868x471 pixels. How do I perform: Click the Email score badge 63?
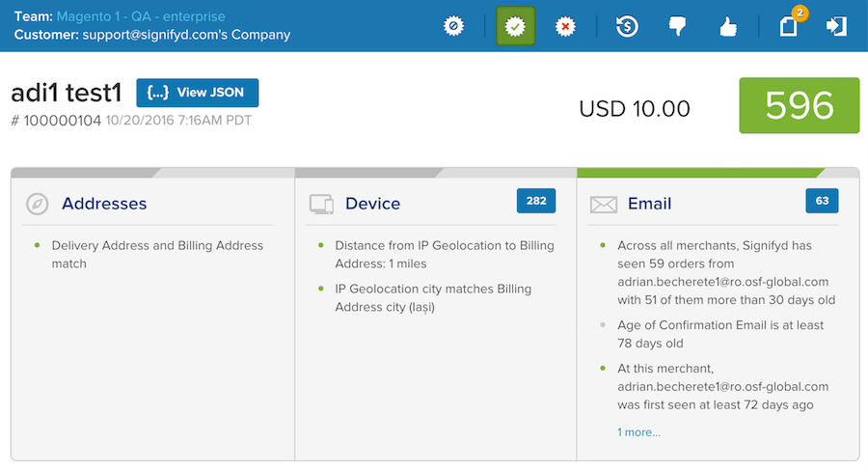[x=822, y=201]
